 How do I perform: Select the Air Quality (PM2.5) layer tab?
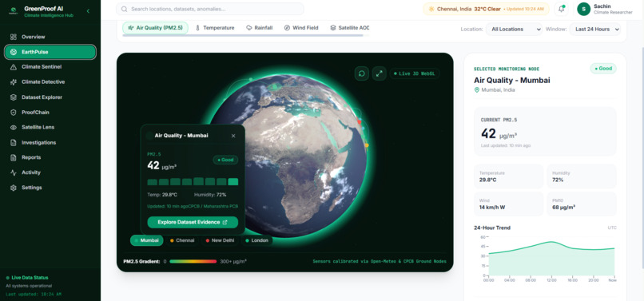point(155,28)
